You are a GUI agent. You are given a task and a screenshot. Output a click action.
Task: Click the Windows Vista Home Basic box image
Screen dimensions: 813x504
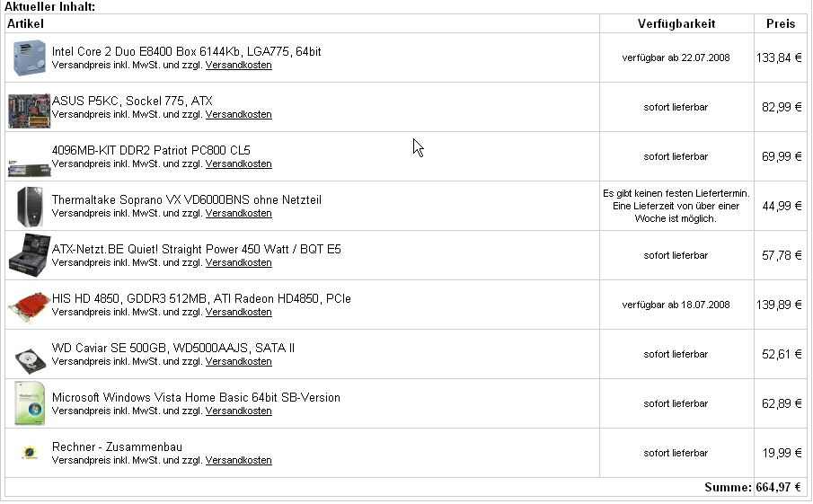coord(29,403)
